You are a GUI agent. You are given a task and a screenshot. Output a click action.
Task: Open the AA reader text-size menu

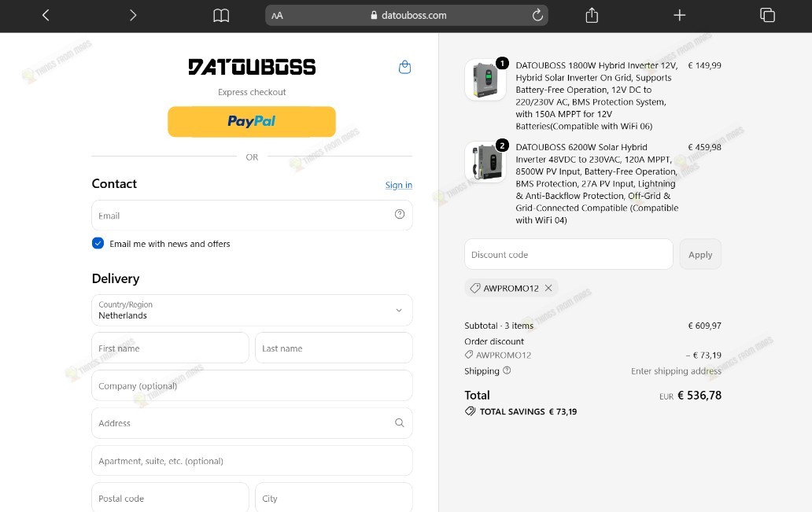278,16
